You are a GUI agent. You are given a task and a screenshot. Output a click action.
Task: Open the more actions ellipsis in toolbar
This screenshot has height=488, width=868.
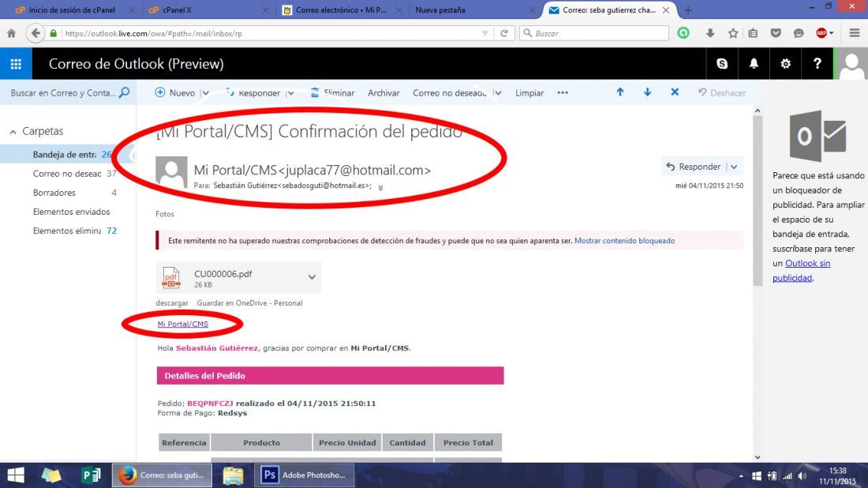(563, 92)
